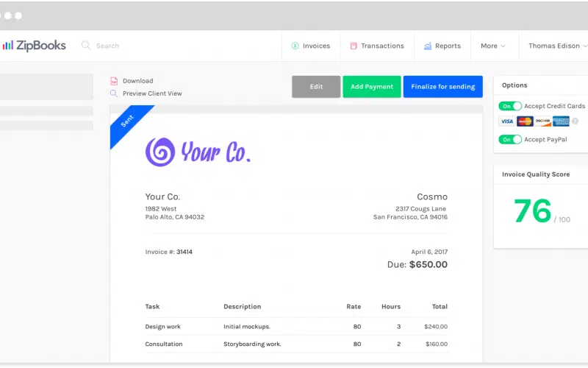The image size is (588, 368).
Task: Click the Invoices dollar icon
Action: [x=295, y=46]
